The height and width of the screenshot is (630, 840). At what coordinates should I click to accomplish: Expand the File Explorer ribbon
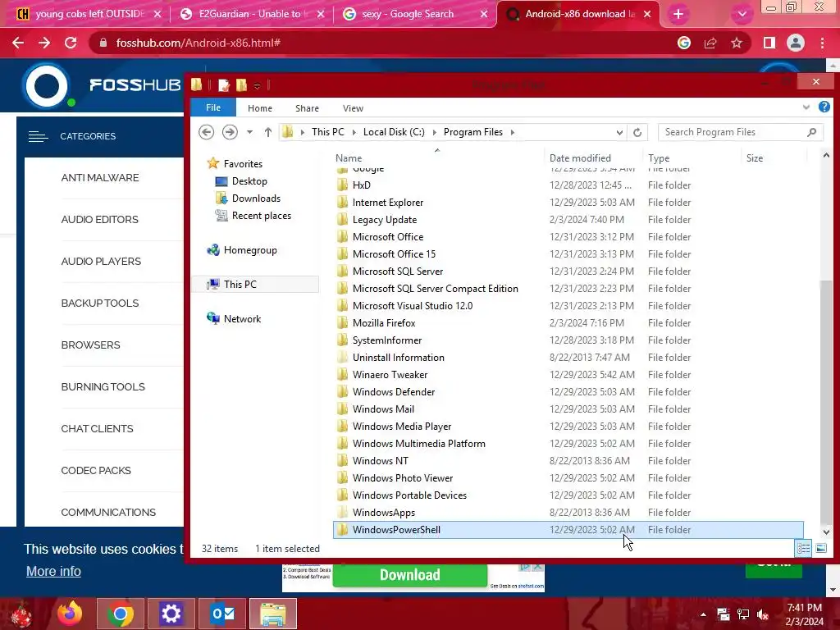806,107
